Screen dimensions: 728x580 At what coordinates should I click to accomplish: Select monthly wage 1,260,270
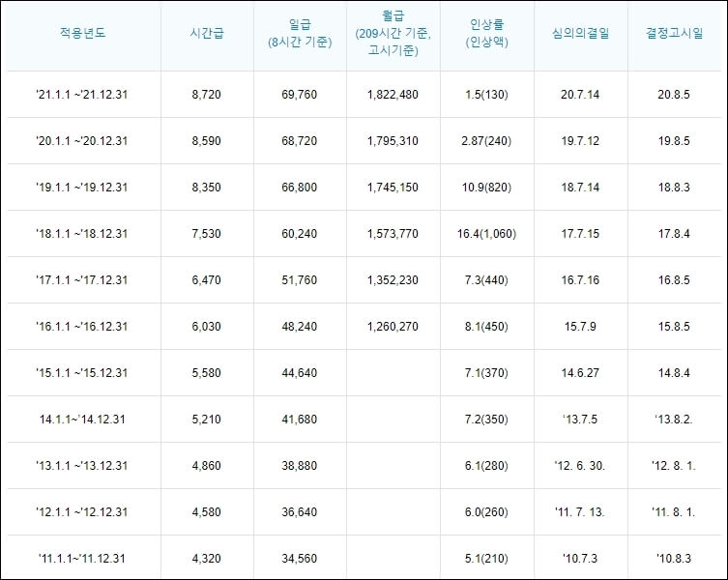pyautogui.click(x=393, y=327)
